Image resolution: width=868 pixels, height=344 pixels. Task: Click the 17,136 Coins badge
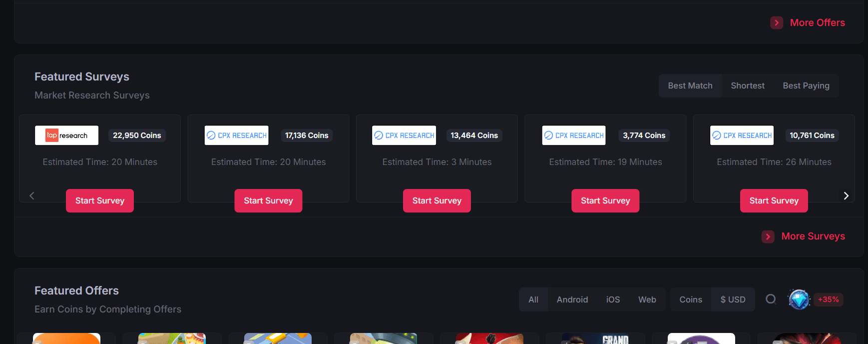pos(307,135)
